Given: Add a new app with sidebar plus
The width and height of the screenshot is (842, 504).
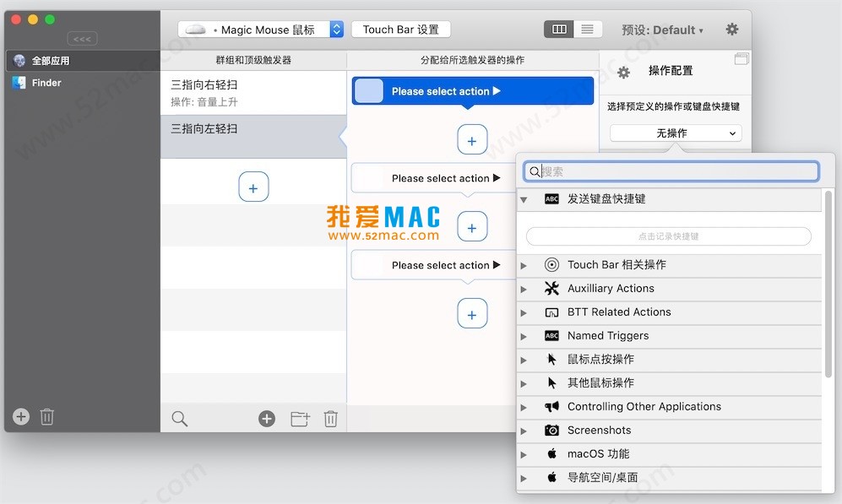Looking at the screenshot, I should [x=21, y=416].
